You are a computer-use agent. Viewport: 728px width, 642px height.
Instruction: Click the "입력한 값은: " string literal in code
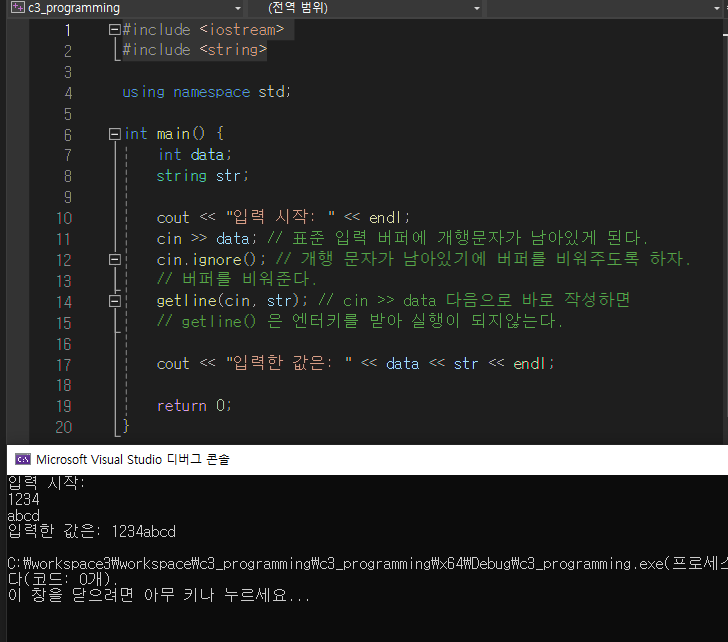[x=289, y=363]
